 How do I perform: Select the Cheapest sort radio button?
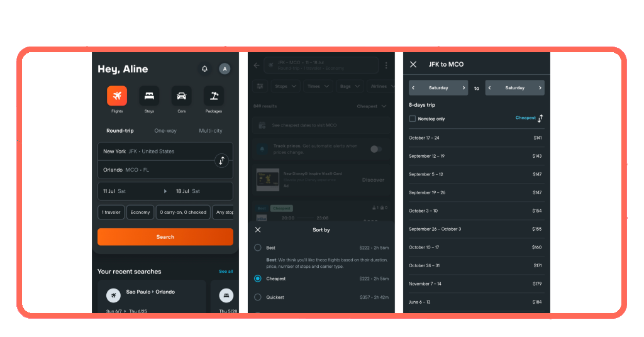(257, 279)
